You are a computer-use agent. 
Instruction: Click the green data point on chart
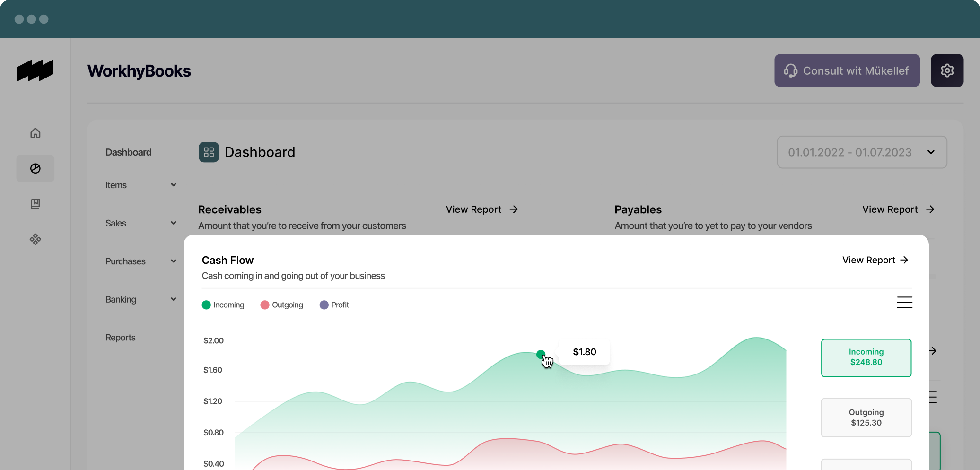coord(541,354)
